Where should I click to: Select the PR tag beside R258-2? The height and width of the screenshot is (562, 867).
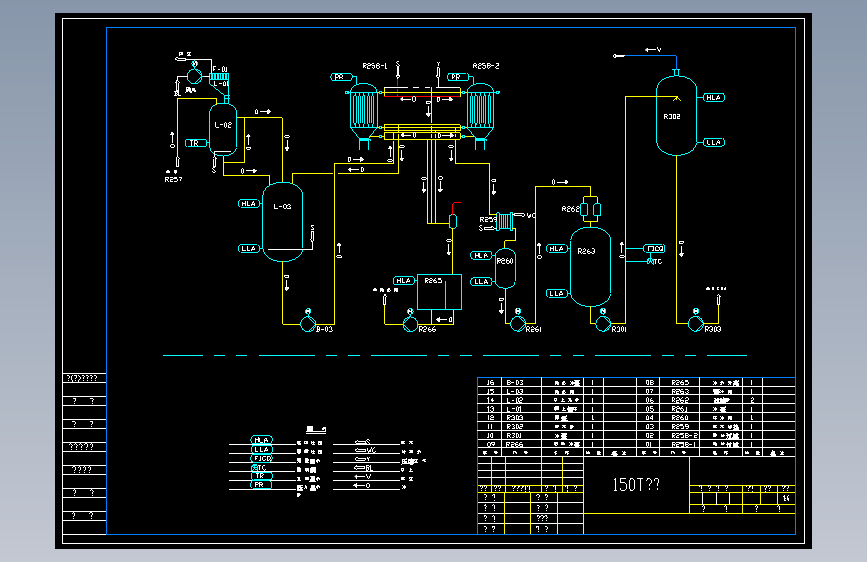tap(457, 77)
